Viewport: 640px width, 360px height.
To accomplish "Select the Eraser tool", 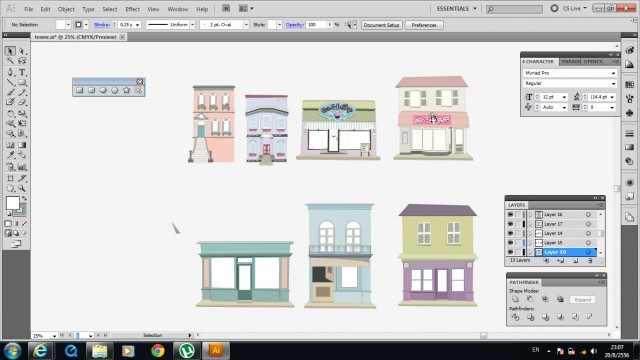I will pos(22,102).
